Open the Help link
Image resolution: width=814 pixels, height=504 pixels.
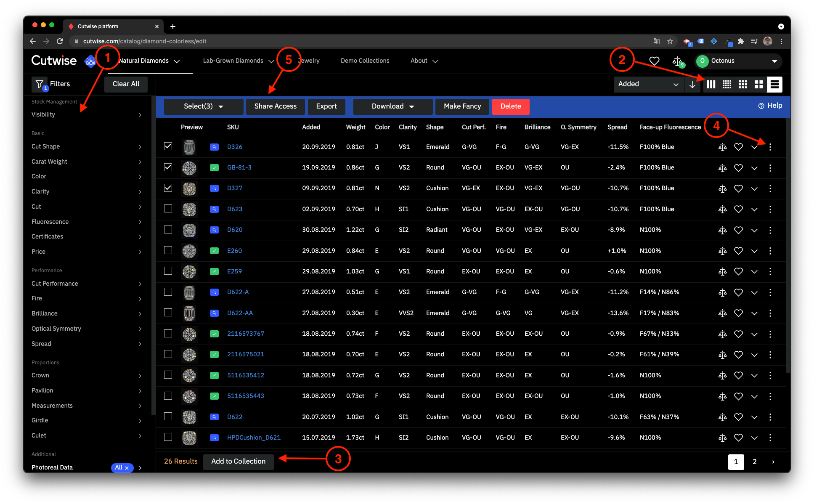[770, 106]
